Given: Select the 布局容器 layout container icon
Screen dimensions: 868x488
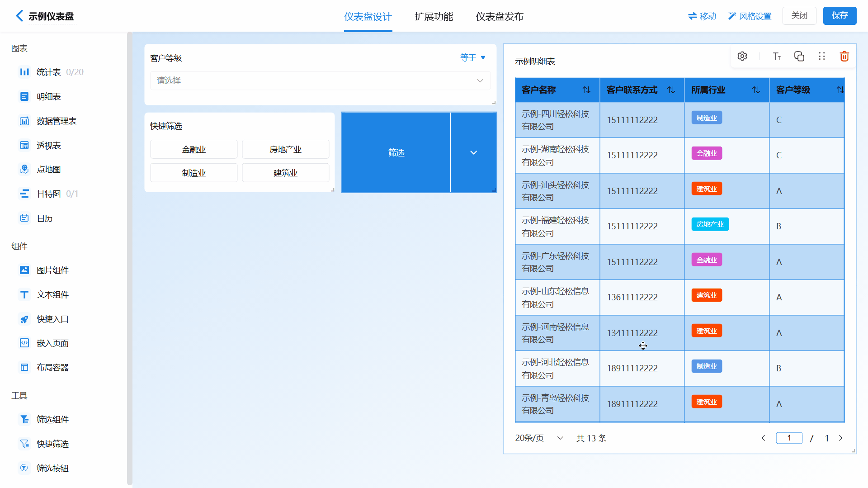Looking at the screenshot, I should coord(24,367).
